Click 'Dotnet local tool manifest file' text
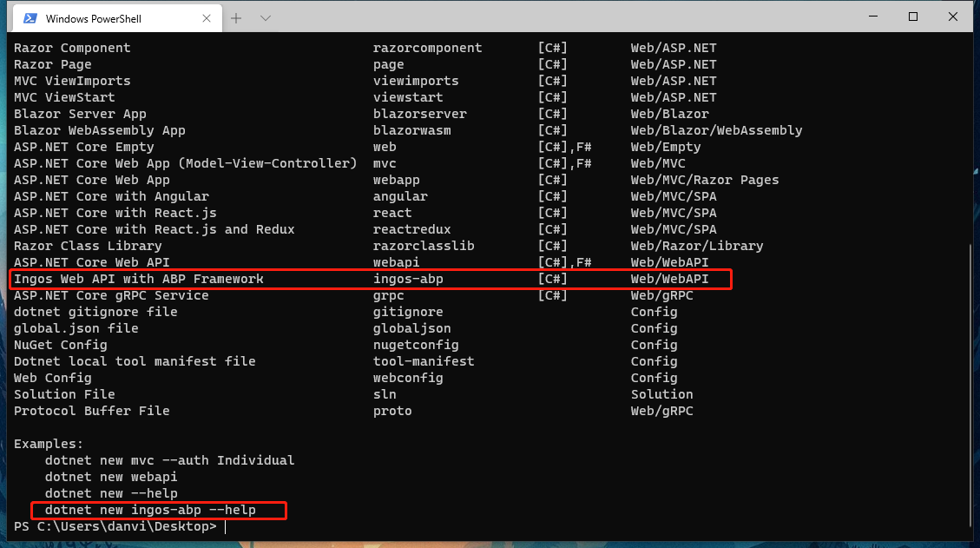Viewport: 980px width, 548px height. pyautogui.click(x=135, y=361)
